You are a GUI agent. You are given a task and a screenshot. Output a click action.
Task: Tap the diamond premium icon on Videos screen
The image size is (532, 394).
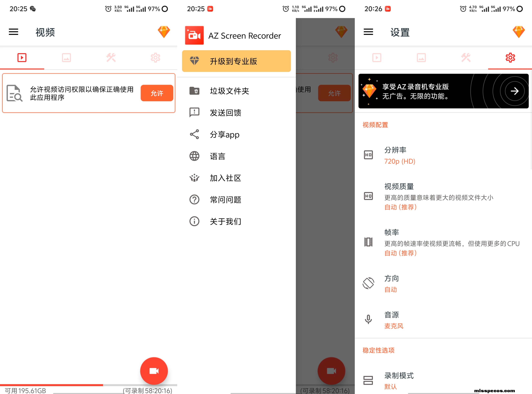pyautogui.click(x=164, y=32)
